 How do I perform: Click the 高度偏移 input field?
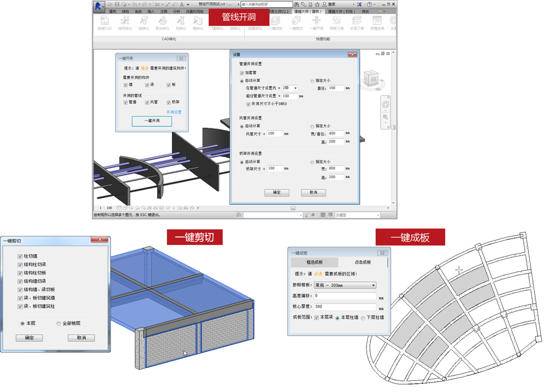click(x=345, y=296)
